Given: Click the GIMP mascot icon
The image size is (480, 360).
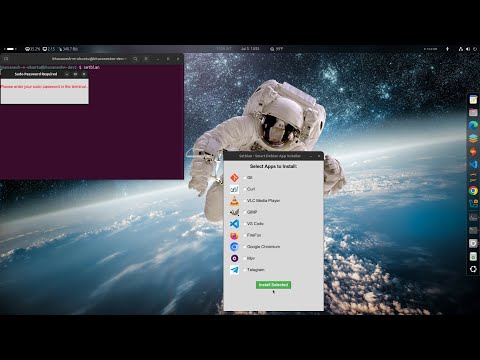Looking at the screenshot, I should pos(234,212).
